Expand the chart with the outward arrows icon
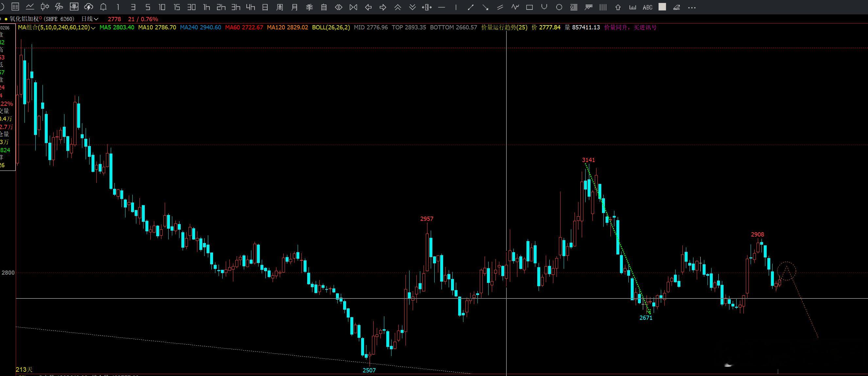The width and height of the screenshot is (868, 376). click(x=339, y=7)
